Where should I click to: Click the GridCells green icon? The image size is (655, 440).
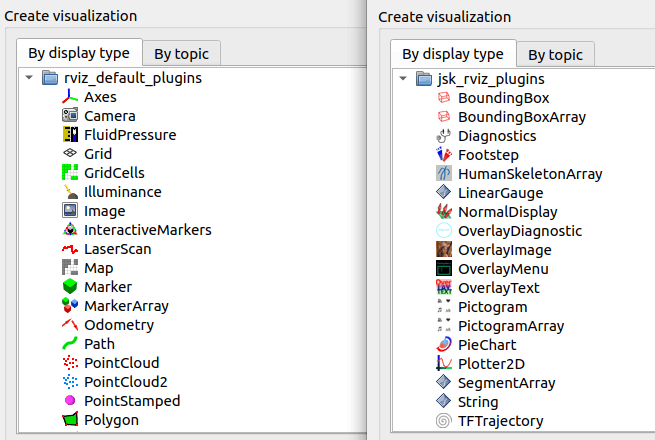click(70, 173)
